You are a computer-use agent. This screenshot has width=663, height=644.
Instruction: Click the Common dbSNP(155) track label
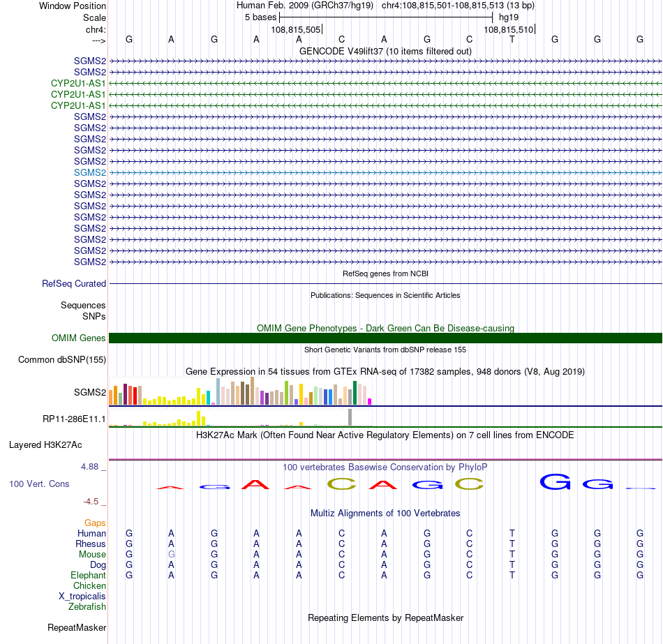61,360
